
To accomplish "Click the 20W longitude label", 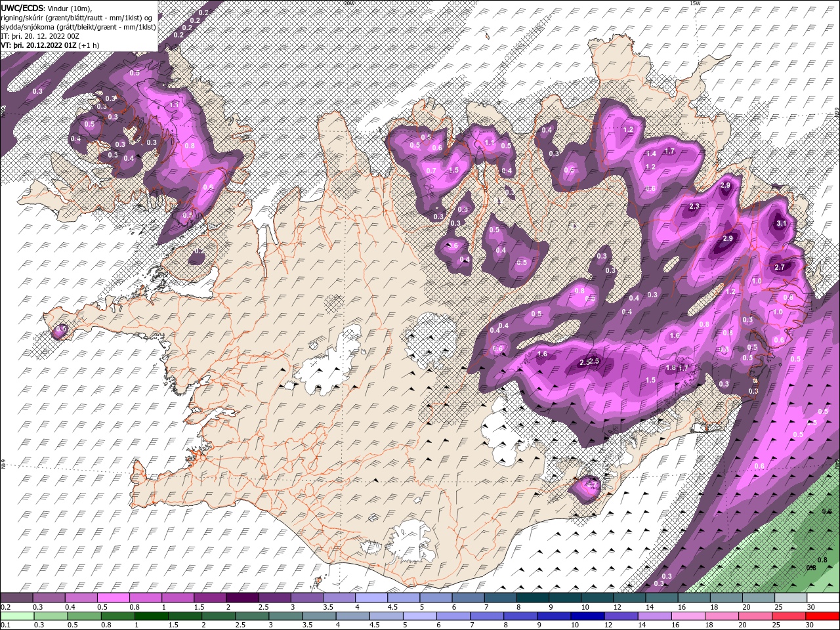I will point(349,3).
